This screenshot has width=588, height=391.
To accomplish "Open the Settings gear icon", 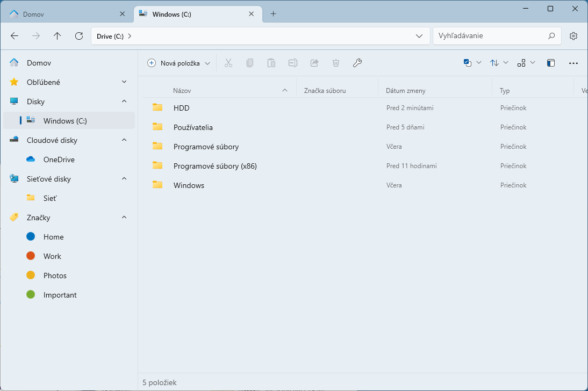I will (573, 36).
